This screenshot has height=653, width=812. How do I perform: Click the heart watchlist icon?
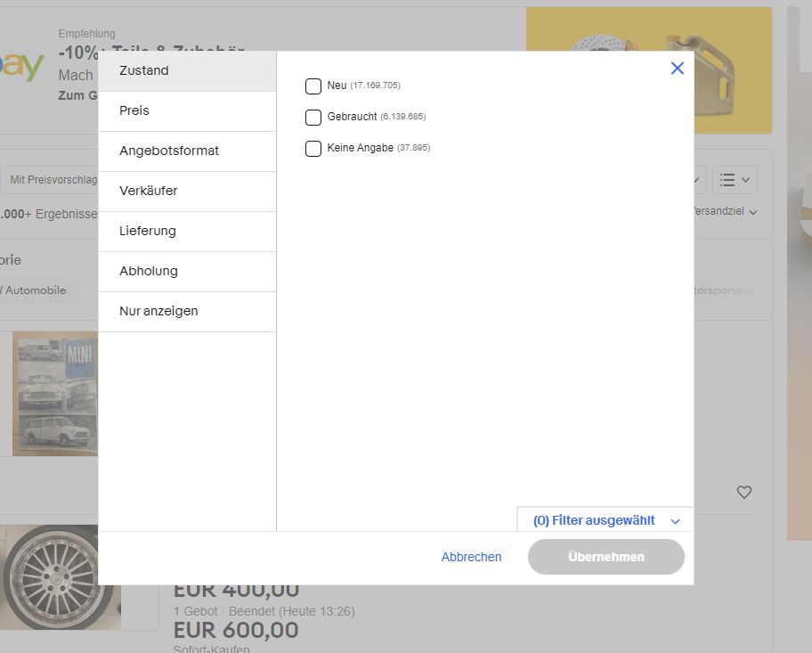click(x=744, y=492)
